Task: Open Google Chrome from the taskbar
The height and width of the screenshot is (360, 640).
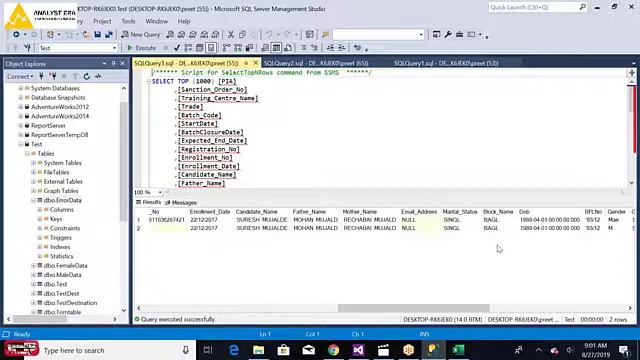Action: [333, 350]
